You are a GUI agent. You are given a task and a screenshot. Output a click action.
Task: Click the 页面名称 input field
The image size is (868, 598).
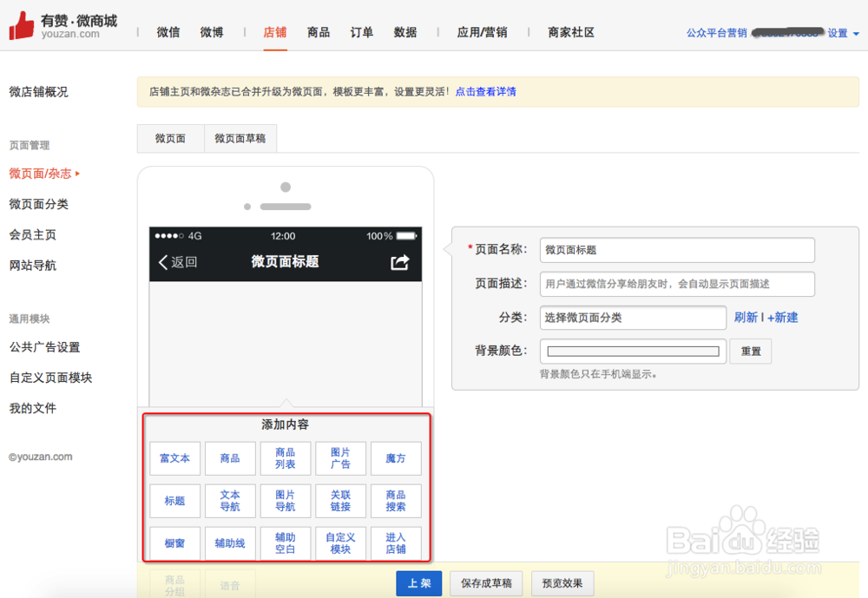point(677,250)
